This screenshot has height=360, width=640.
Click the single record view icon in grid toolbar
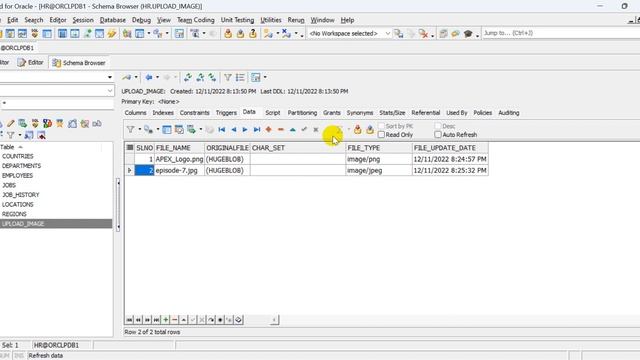click(167, 130)
